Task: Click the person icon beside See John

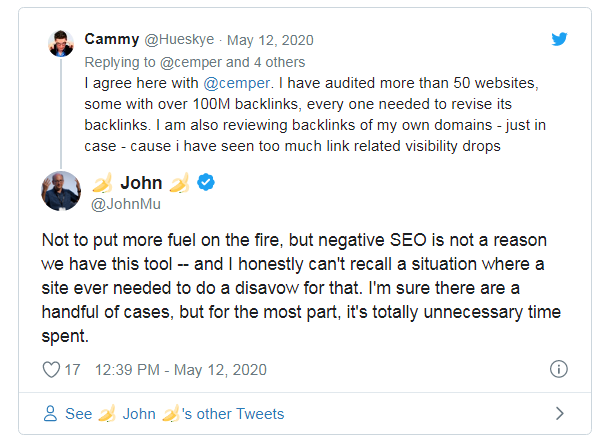Action: (x=50, y=413)
